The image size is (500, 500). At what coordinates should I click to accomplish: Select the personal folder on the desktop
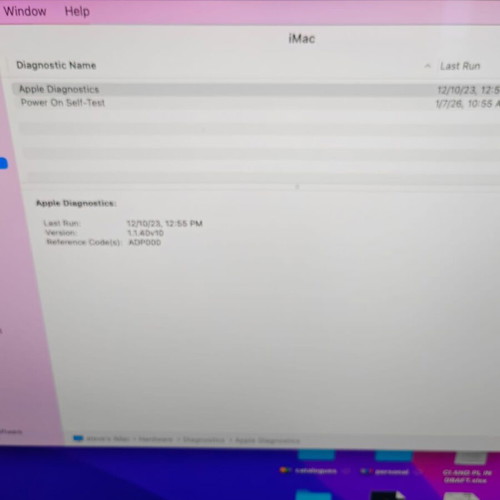point(392,463)
